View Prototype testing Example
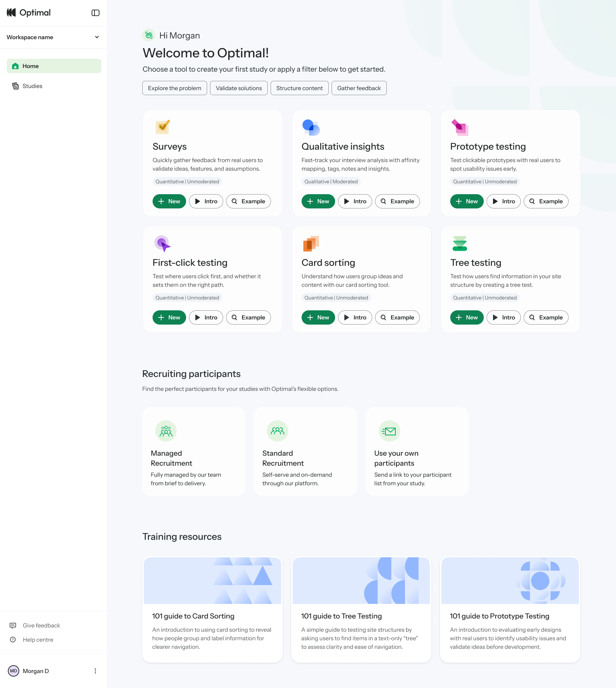 546,201
